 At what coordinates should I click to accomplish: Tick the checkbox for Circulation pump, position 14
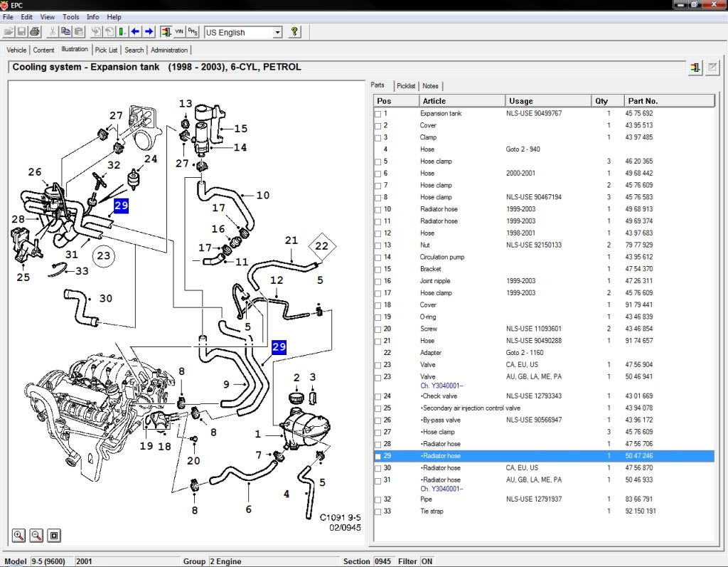[378, 258]
